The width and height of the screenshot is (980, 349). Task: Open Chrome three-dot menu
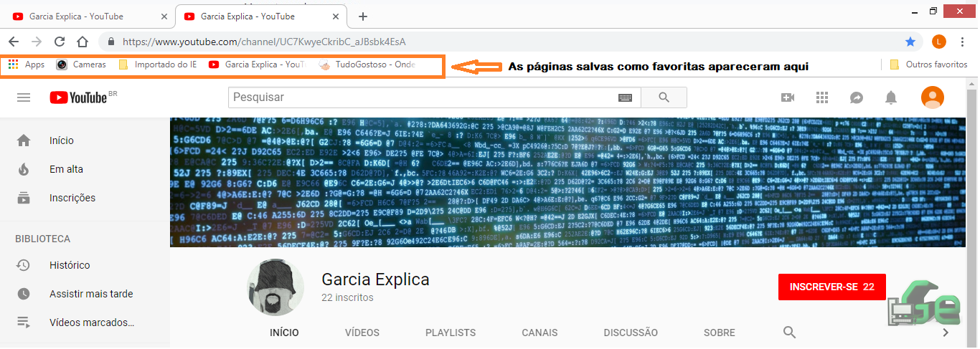(x=962, y=42)
